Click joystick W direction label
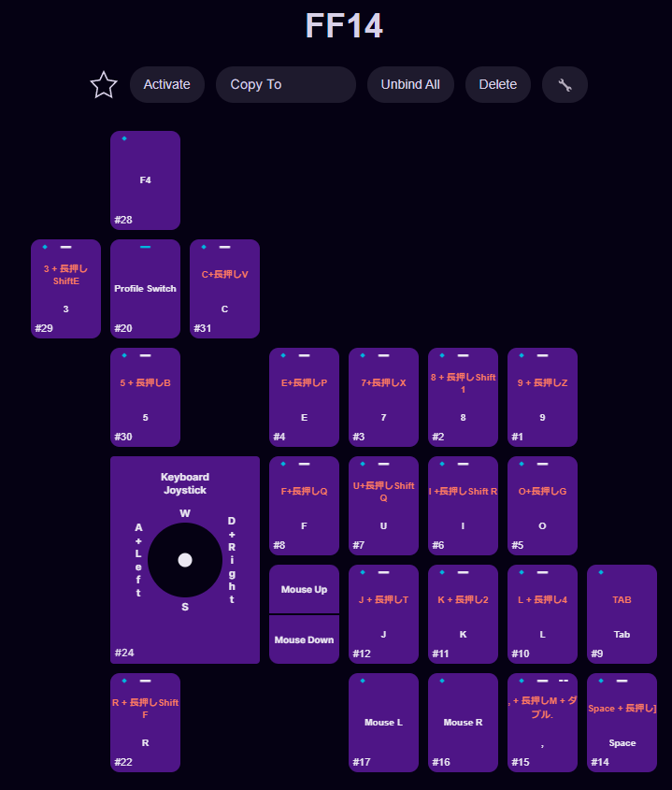This screenshot has height=790, width=672. (x=185, y=513)
